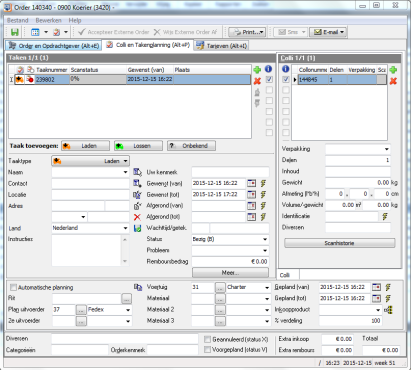411x370 pixels.
Task: Click the E-mail toolbar button
Action: 328,32
